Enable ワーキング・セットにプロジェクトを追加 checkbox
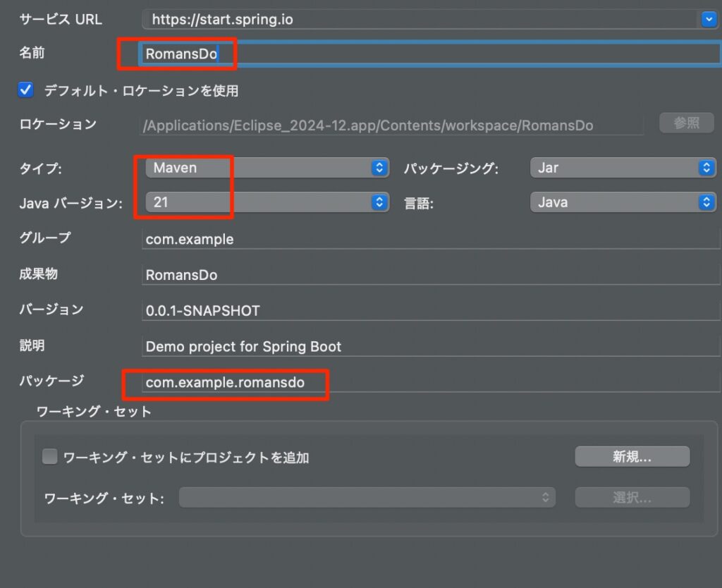Screen dimensions: 722x588 pyautogui.click(x=50, y=457)
